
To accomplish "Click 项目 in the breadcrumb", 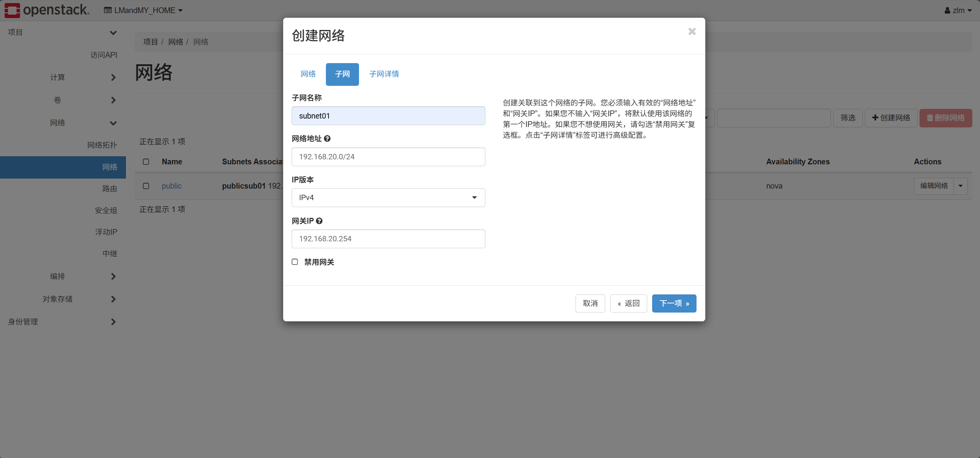I will [151, 42].
